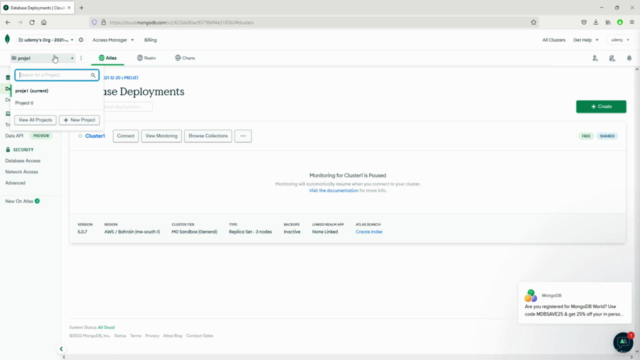Click the site security lock icon
This screenshot has height=360, width=640.
[x=103, y=22]
